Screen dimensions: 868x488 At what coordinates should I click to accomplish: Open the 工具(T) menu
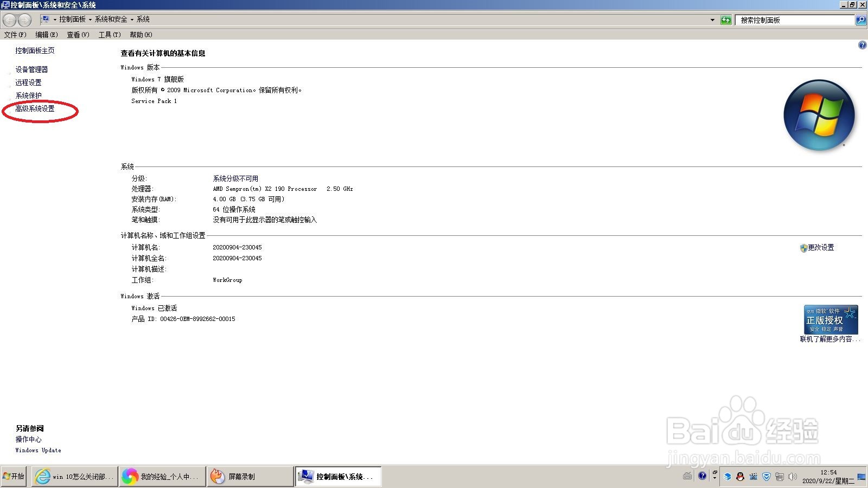pyautogui.click(x=110, y=35)
